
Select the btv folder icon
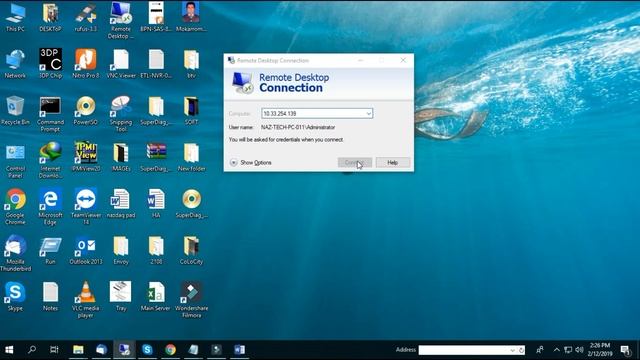click(191, 64)
